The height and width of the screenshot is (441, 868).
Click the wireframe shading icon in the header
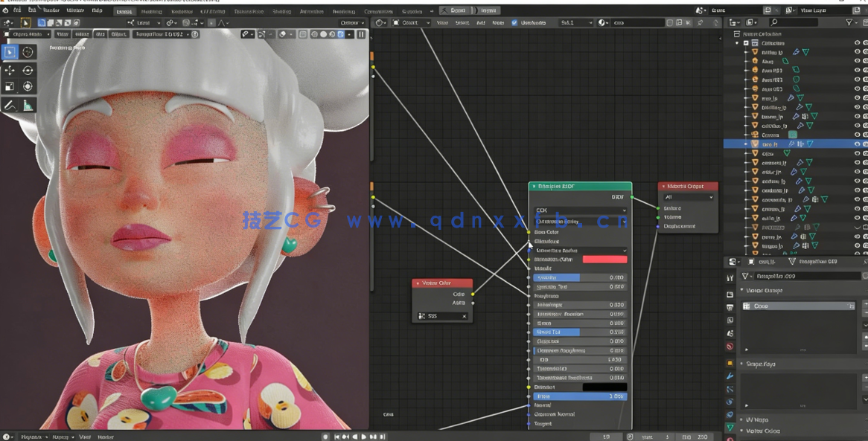(x=314, y=35)
